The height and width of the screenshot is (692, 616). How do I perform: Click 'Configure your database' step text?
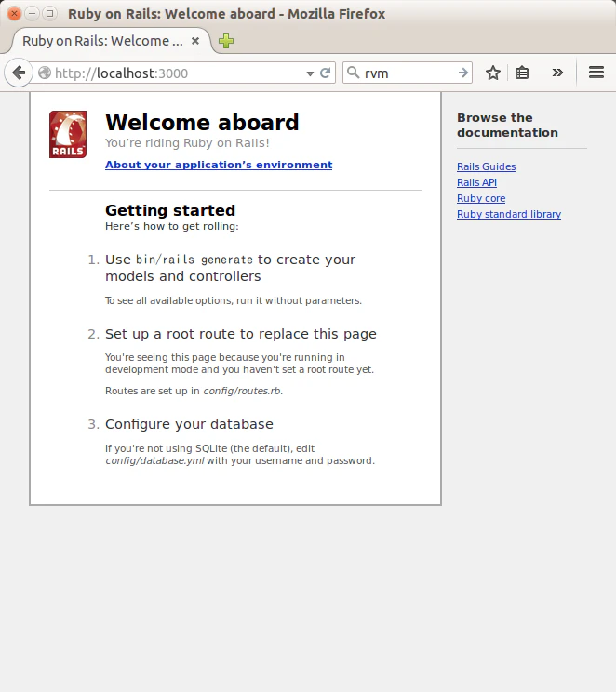(x=189, y=424)
